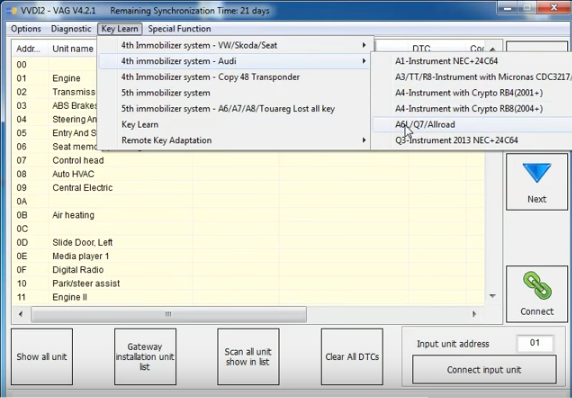Select the 07 Control head row
This screenshot has width=572, height=398.
coord(248,160)
